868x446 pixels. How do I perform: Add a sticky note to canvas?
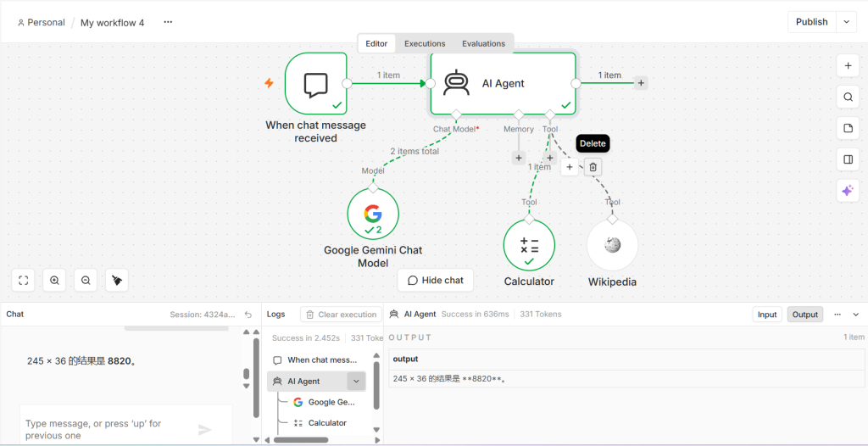[848, 129]
